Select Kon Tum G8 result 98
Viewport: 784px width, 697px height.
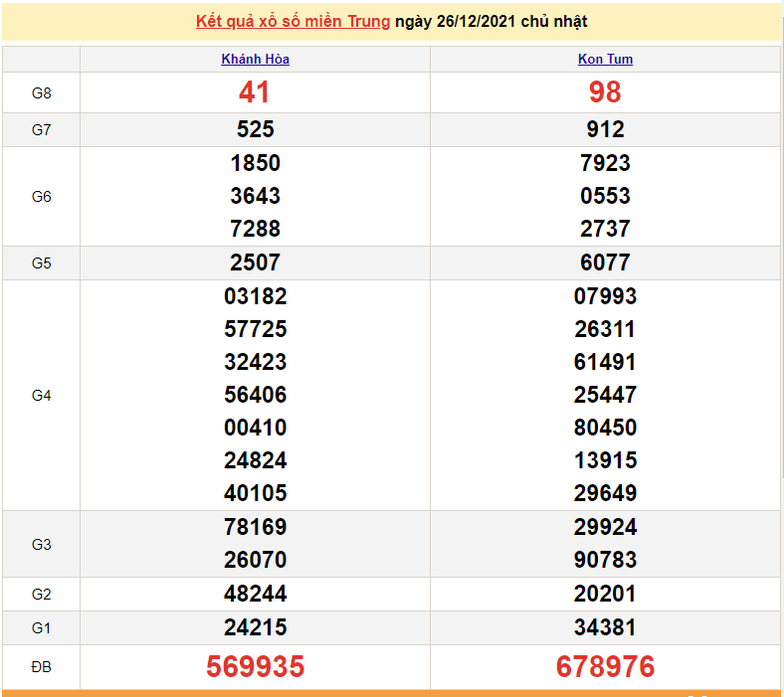[605, 92]
